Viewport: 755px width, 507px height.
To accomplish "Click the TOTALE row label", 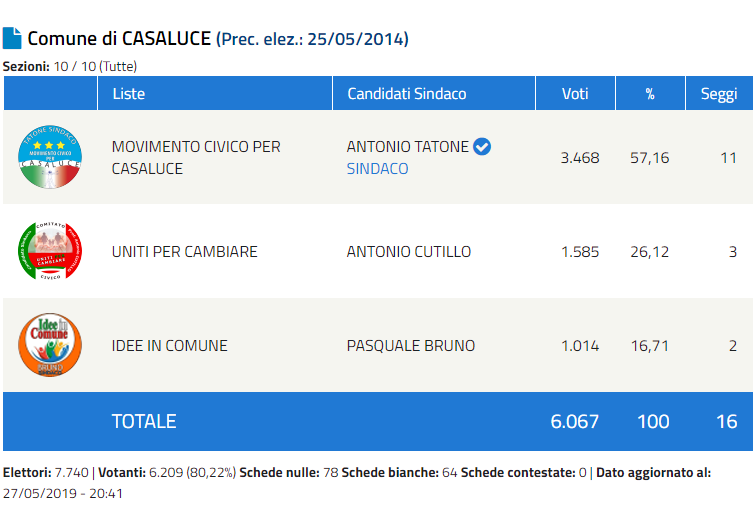I will click(143, 421).
